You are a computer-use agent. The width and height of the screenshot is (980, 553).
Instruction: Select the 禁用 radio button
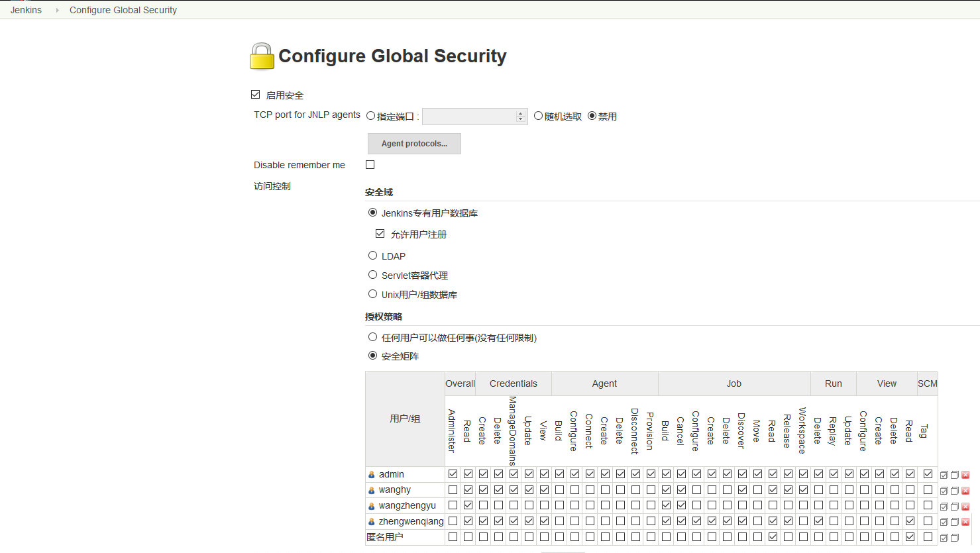[x=592, y=116]
